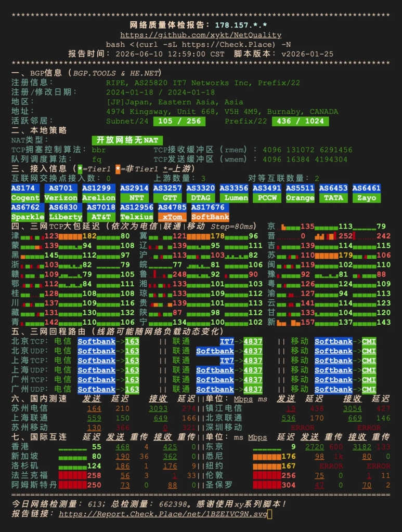
Task: Click 东京 send speed 2720
Action: [x=315, y=447]
